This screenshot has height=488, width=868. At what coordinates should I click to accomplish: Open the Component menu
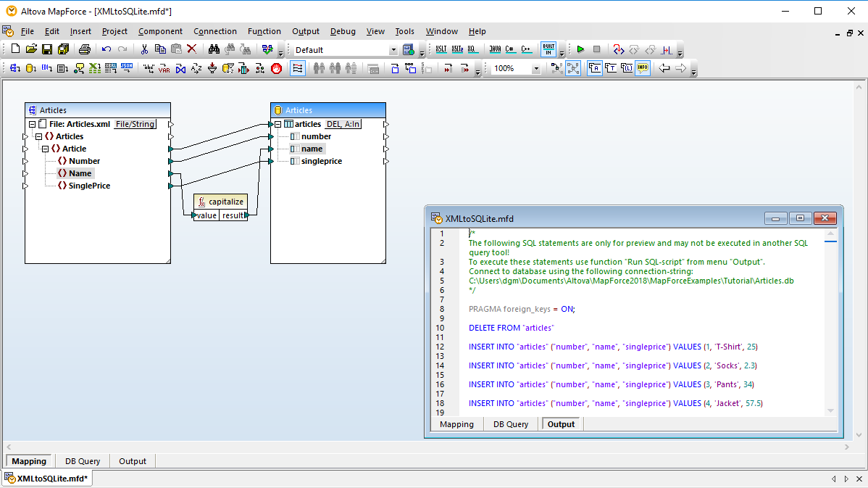point(161,31)
